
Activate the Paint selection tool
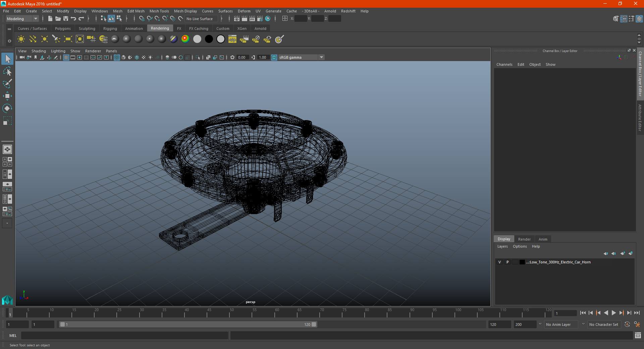coord(7,84)
